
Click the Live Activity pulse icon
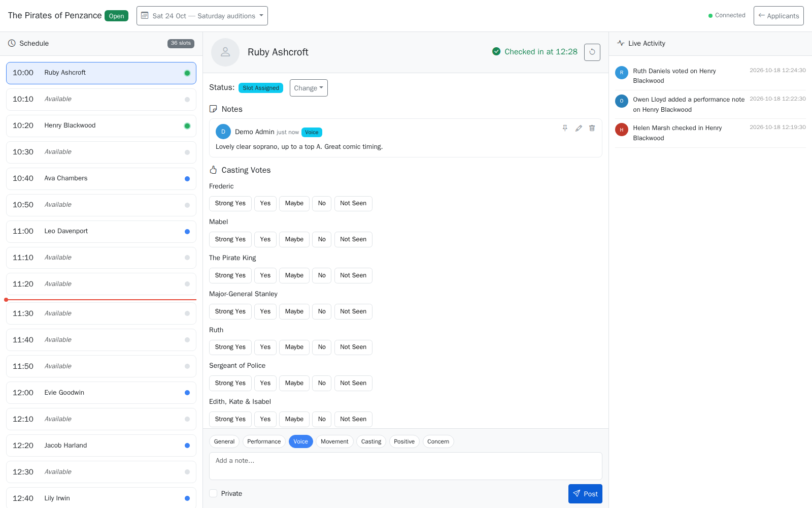click(621, 43)
